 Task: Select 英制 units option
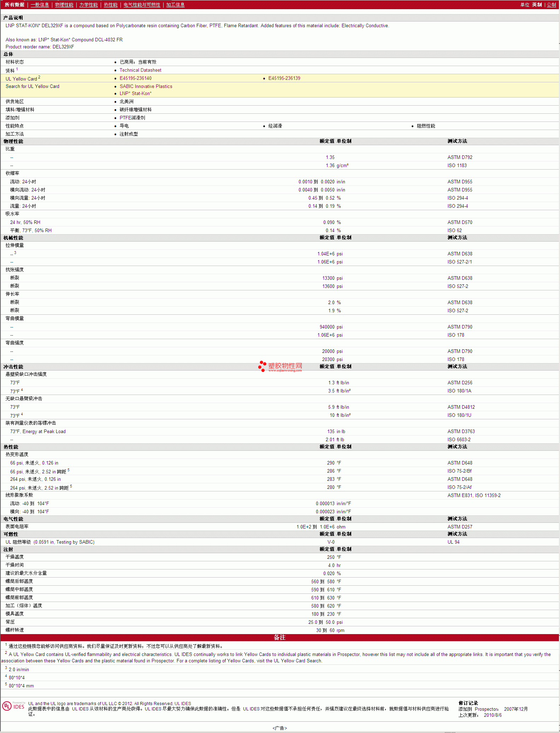coord(537,5)
